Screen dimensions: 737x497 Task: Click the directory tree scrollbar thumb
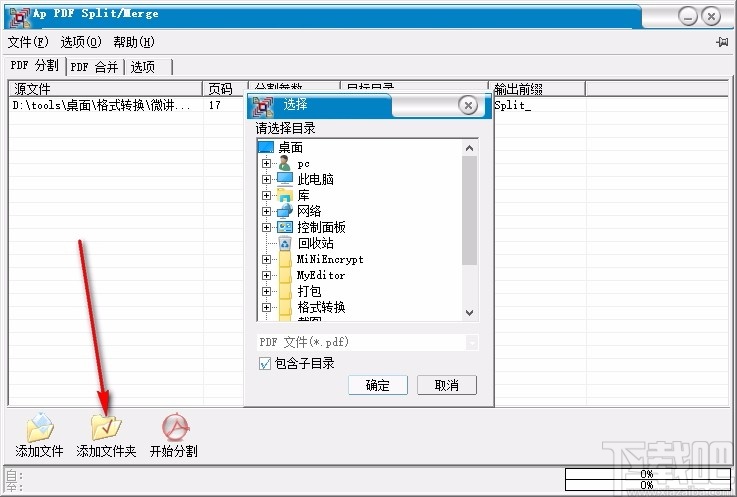[469, 211]
